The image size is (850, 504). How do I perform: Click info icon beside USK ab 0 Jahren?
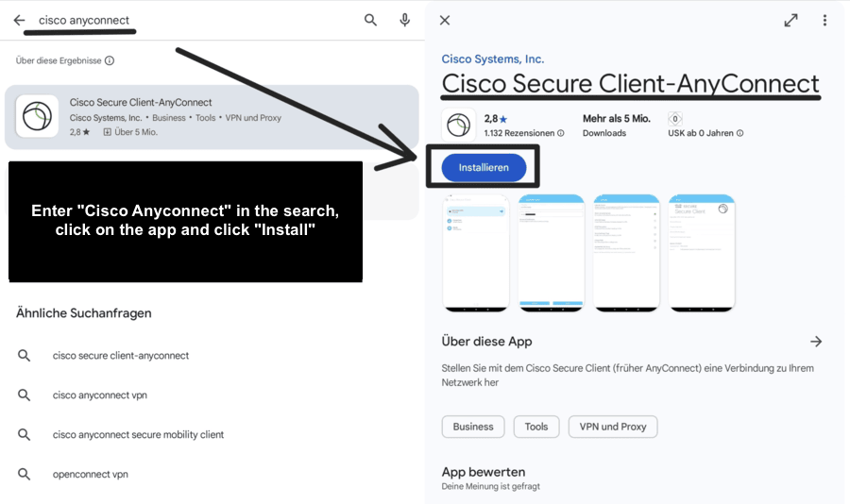point(739,133)
